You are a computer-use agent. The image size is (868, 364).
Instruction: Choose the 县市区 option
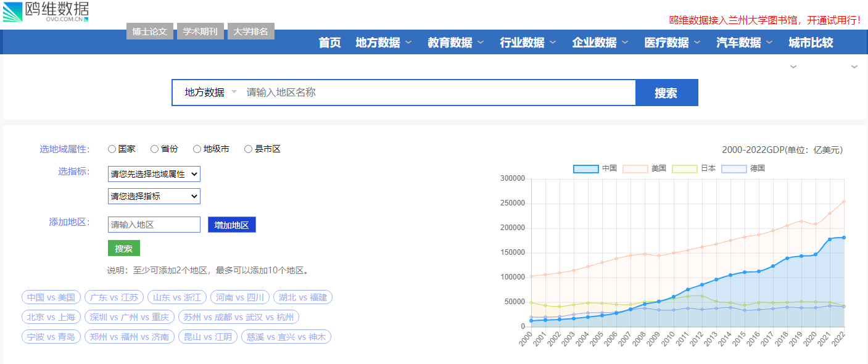point(249,148)
